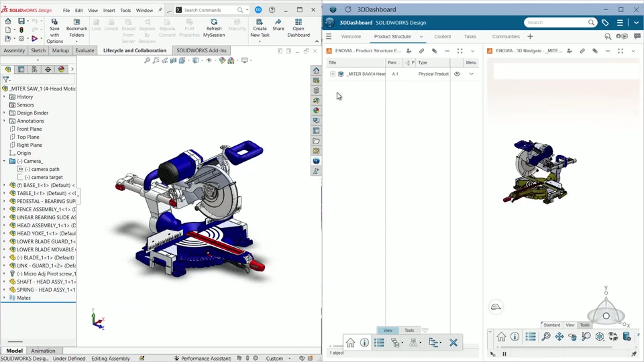The width and height of the screenshot is (644, 362).
Task: Click the Tools button in Product Structure
Action: [x=409, y=330]
